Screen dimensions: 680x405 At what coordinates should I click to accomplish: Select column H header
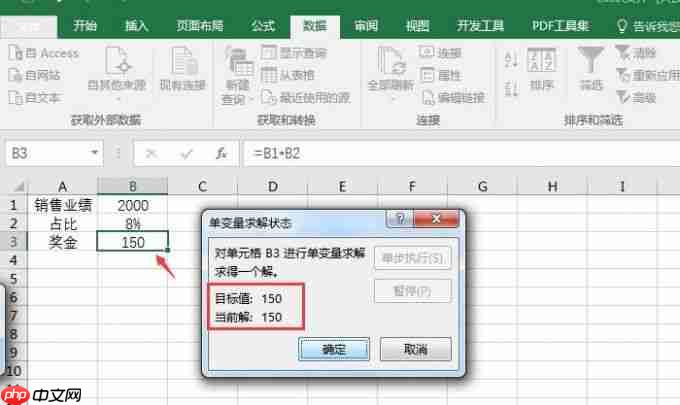552,186
